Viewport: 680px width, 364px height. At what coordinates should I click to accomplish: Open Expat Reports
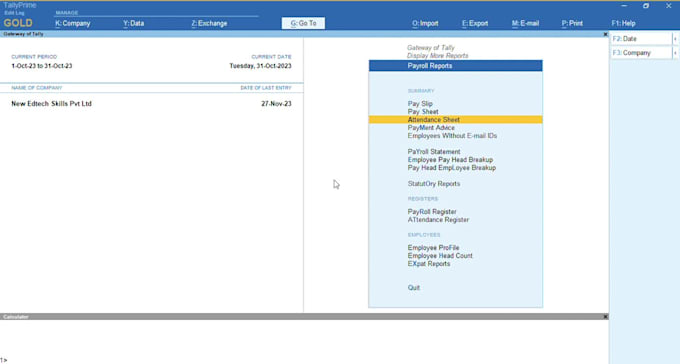click(x=428, y=264)
